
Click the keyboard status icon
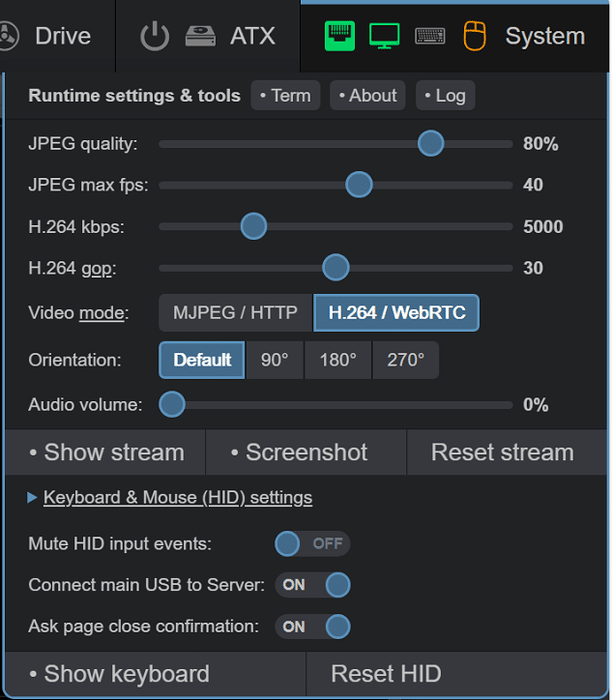tap(430, 36)
